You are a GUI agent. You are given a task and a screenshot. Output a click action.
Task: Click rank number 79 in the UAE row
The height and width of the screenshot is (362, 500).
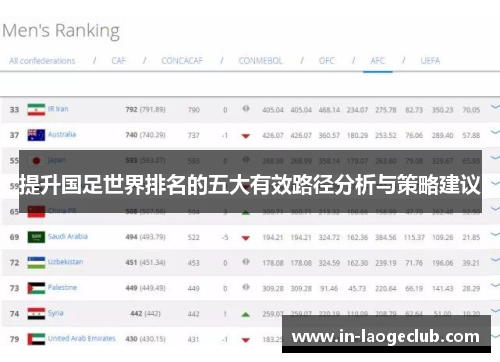pos(14,339)
